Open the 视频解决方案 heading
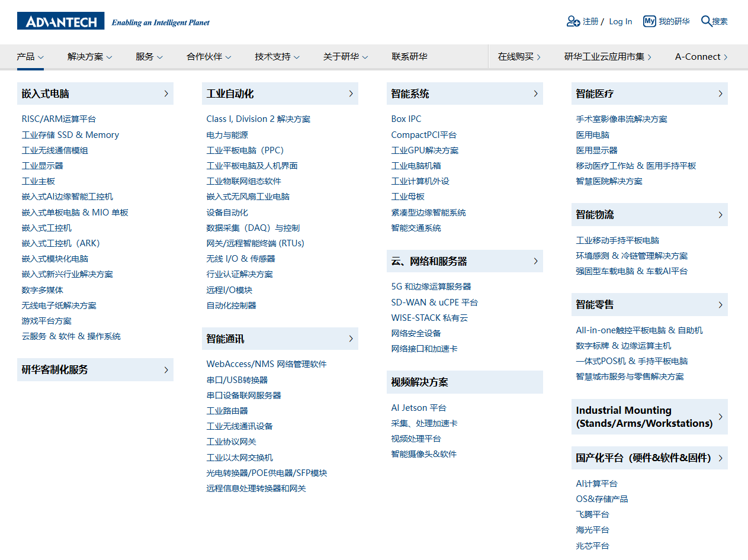Viewport: 748px width, 560px height. click(465, 382)
